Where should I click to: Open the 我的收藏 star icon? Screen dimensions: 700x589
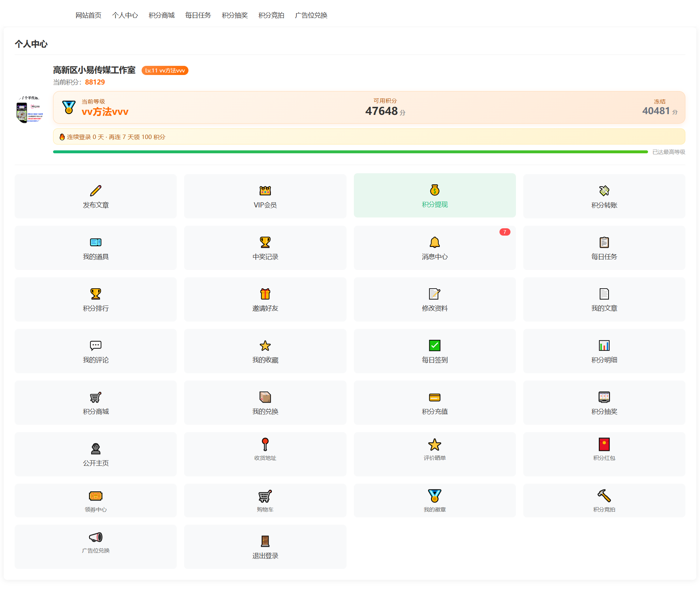coord(265,345)
